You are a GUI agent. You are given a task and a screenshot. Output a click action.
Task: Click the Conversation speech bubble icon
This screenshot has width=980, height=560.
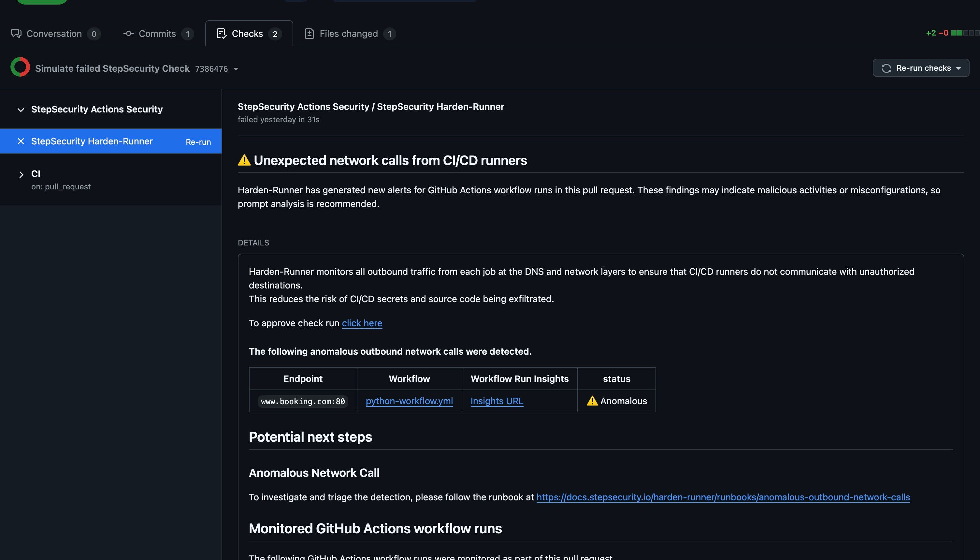coord(16,34)
